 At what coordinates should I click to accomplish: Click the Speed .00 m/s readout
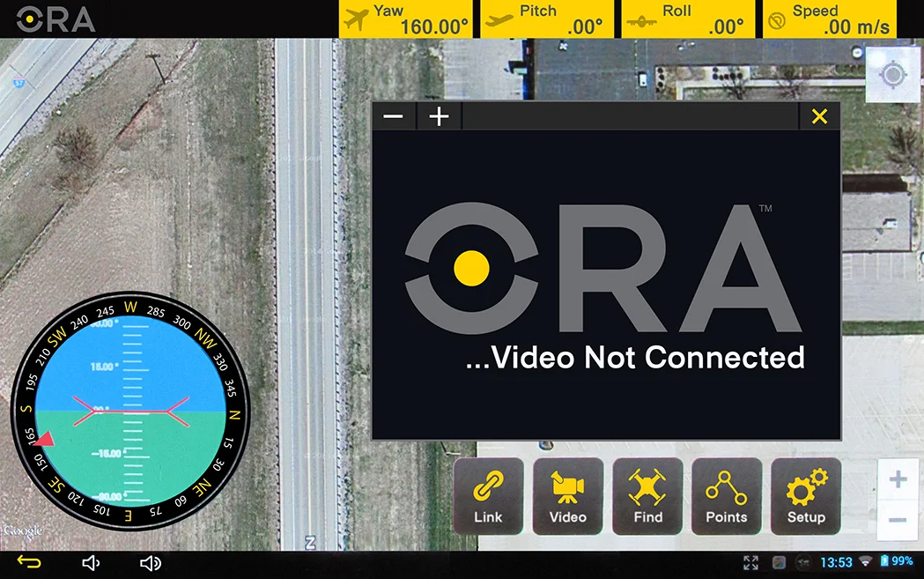pyautogui.click(x=830, y=19)
